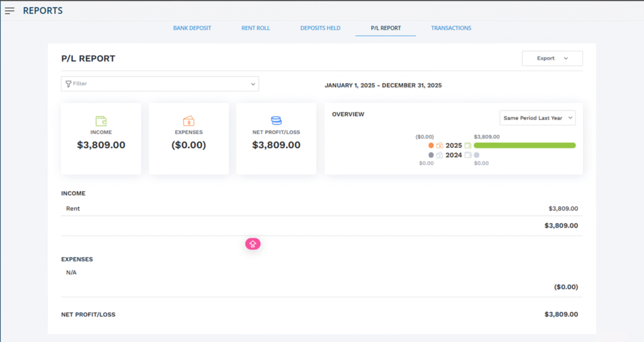Open the Deposits Held tab
This screenshot has height=342, width=644.
click(320, 28)
